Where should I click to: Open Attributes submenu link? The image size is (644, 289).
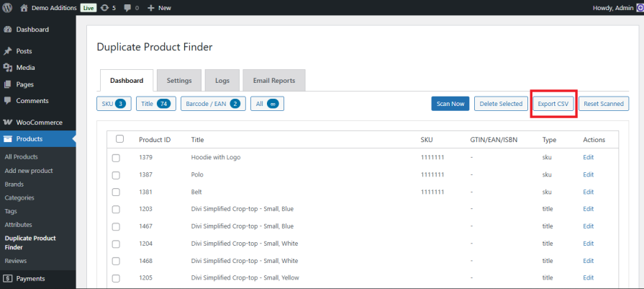click(x=18, y=225)
